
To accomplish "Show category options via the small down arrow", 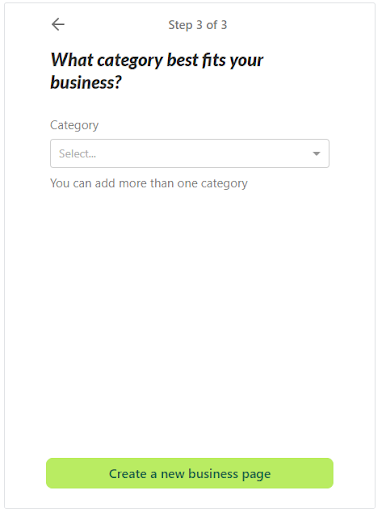I will [x=316, y=154].
